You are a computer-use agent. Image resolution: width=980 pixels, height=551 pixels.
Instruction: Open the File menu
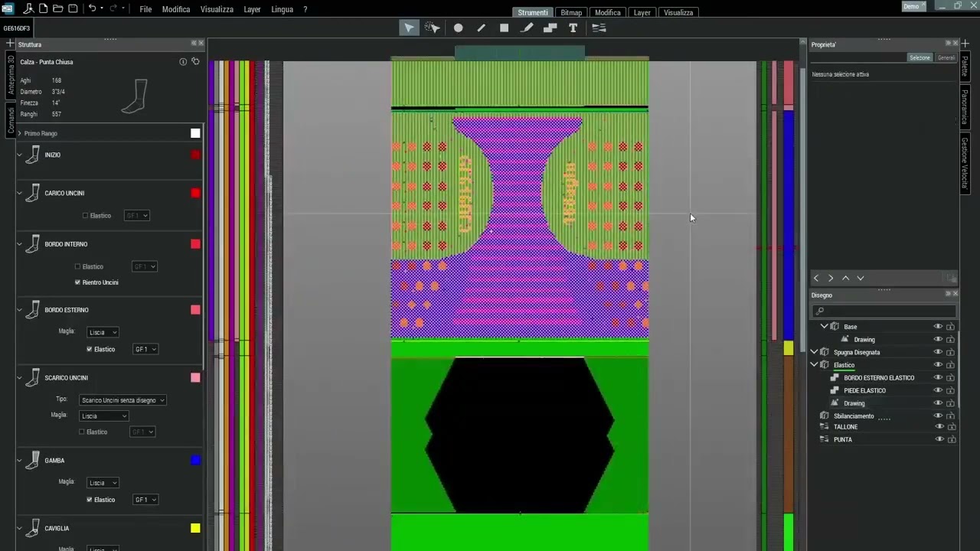point(145,9)
